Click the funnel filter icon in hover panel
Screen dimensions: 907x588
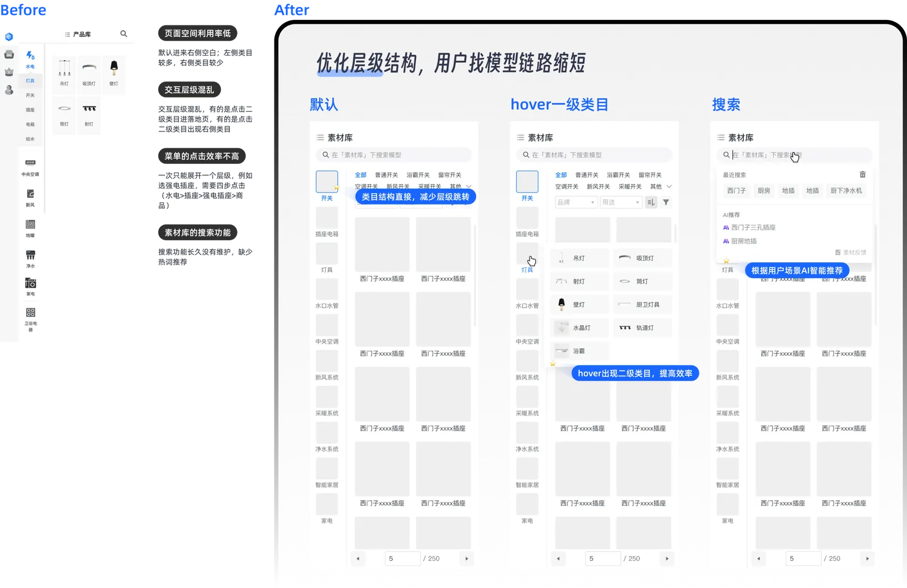[666, 202]
